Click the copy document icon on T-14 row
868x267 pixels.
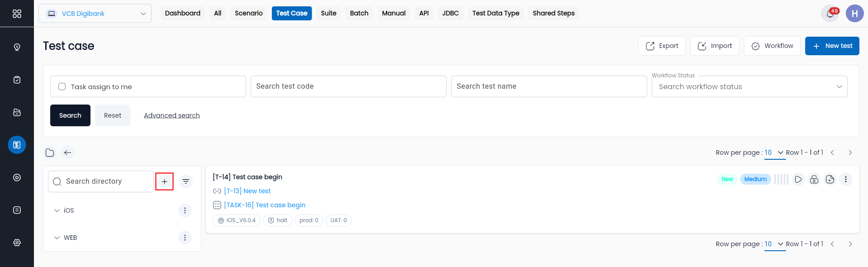click(x=830, y=179)
